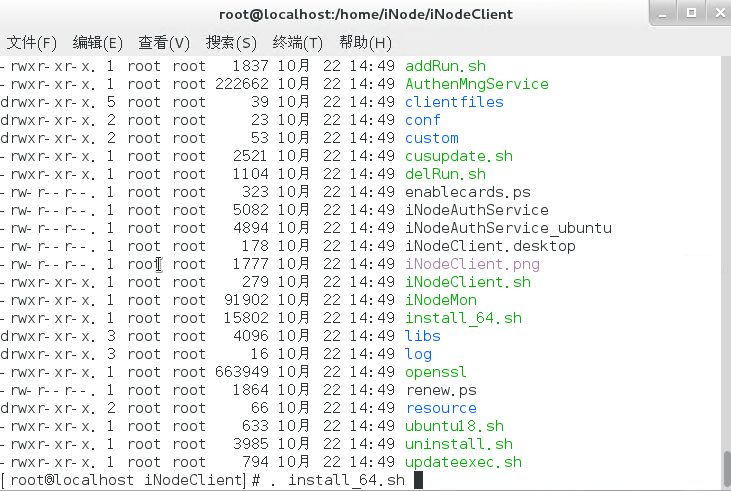Click the file size 1837
731x491 pixels.
pyautogui.click(x=251, y=66)
